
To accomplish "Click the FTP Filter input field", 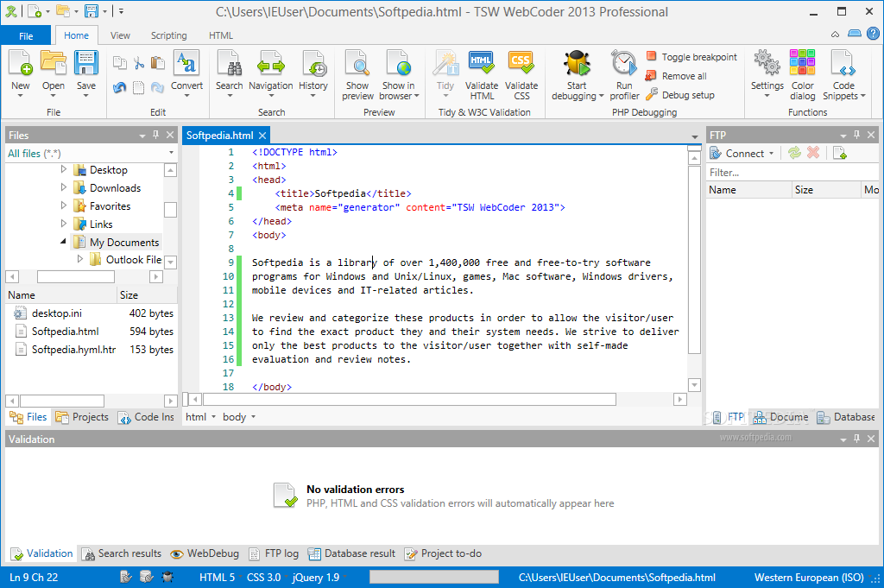I will coord(792,173).
